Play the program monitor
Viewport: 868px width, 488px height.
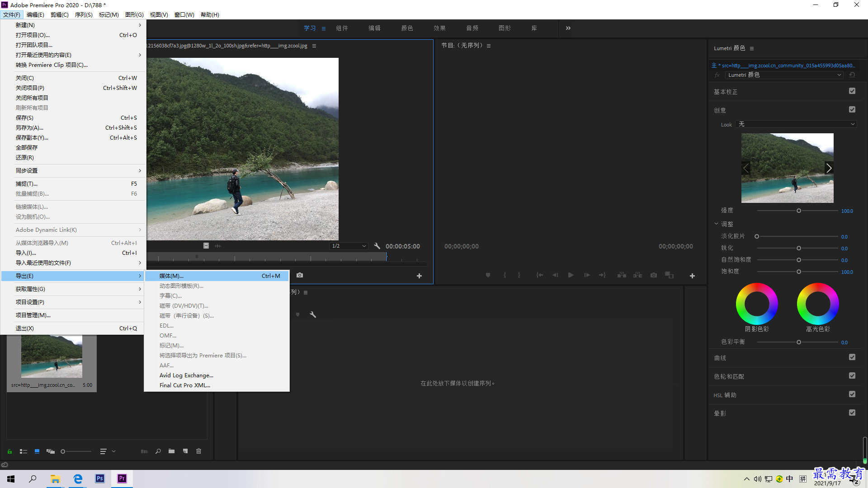571,275
